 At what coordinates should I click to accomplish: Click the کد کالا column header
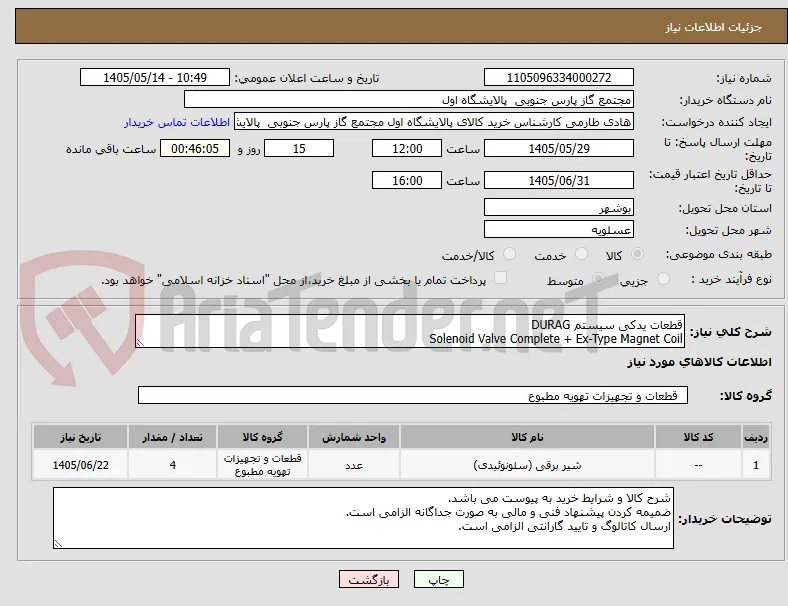point(698,437)
